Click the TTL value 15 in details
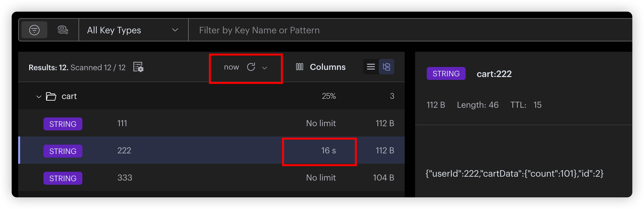This screenshot has width=644, height=209. point(537,105)
